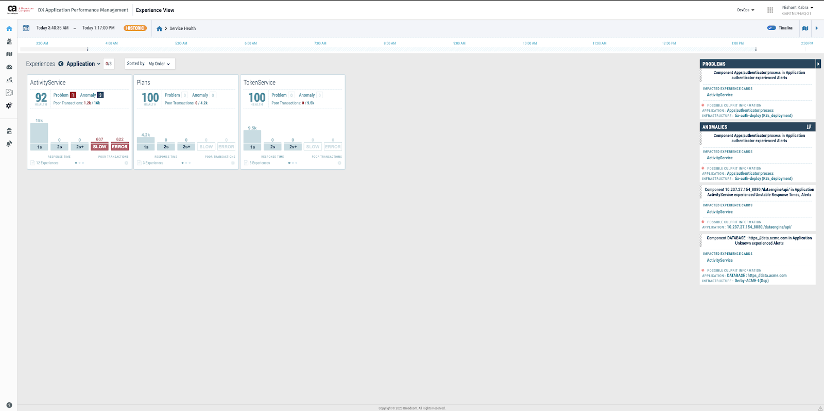Image resolution: width=824 pixels, height=412 pixels.
Task: Collapse the Problems panel with arrow
Action: pos(818,63)
